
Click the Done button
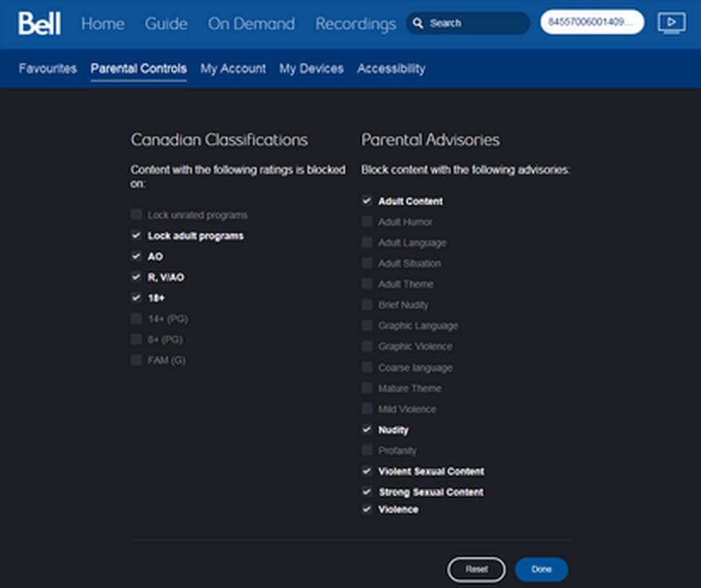(542, 569)
